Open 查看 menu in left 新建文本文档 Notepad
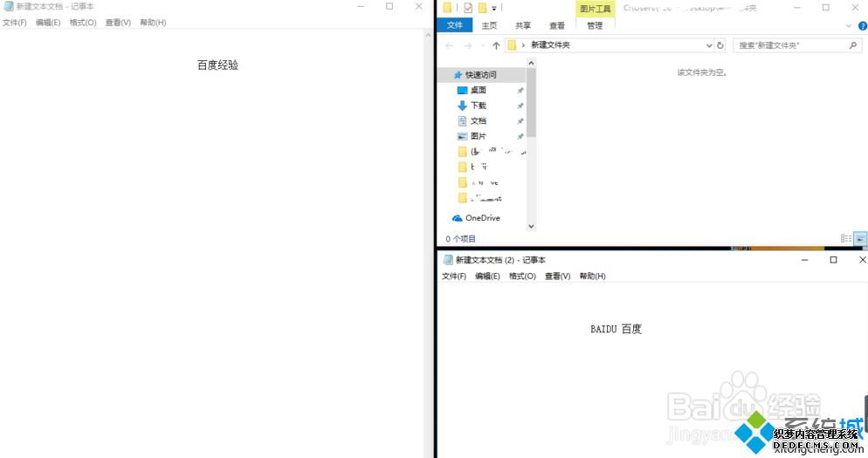This screenshot has height=458, width=868. tap(118, 23)
